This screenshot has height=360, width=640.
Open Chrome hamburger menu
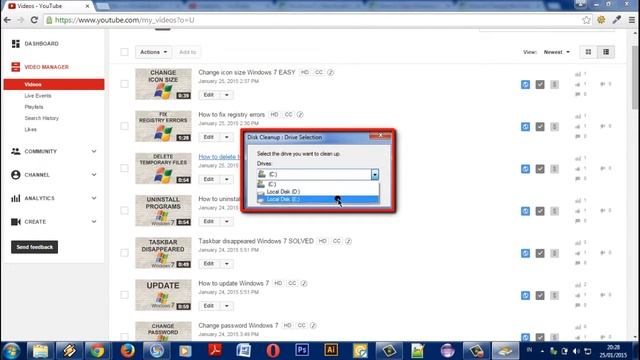pyautogui.click(x=632, y=20)
